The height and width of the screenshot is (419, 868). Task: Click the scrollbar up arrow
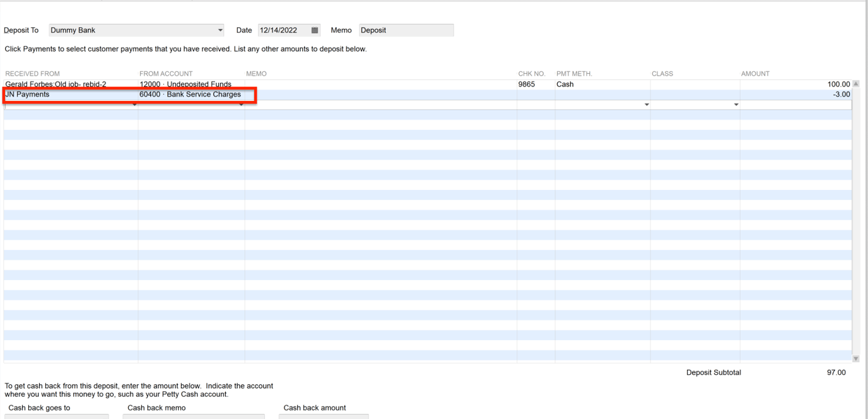[856, 83]
